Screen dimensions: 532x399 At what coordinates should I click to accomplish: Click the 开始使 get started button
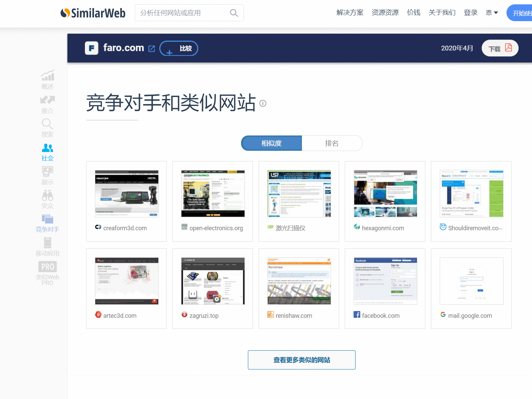tap(519, 13)
